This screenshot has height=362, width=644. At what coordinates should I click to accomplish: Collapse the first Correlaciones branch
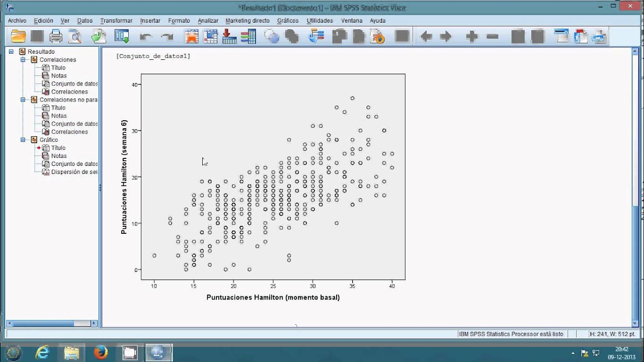23,59
